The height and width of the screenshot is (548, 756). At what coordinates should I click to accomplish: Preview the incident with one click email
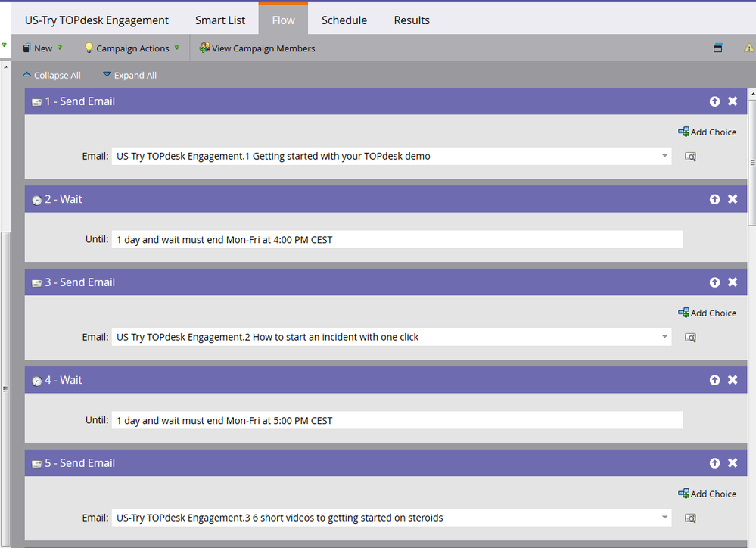(690, 337)
